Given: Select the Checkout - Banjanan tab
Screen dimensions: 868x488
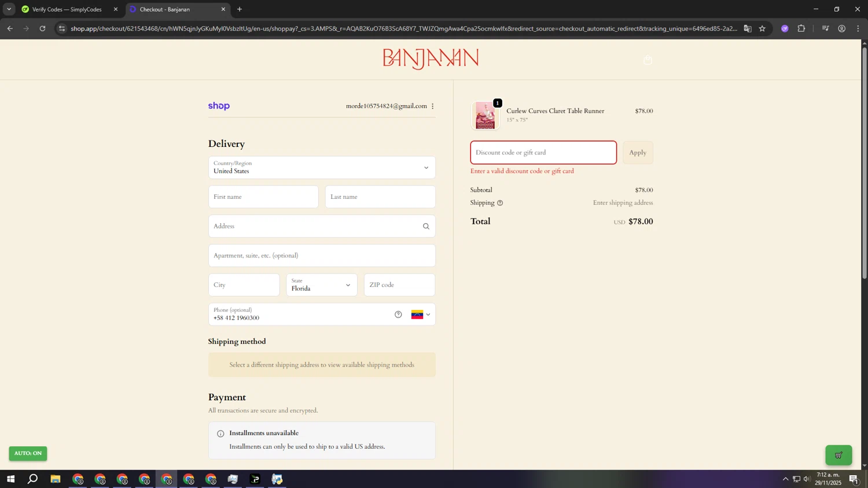Looking at the screenshot, I should (x=174, y=9).
